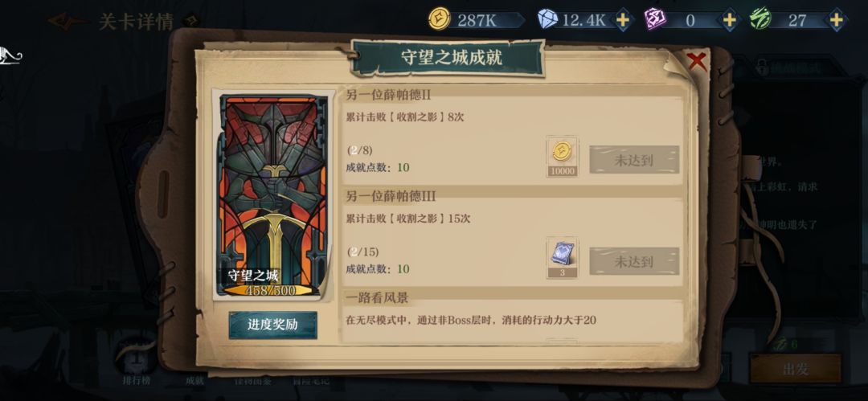The width and height of the screenshot is (868, 401).
Task: Add stamina with the plus button
Action: (836, 21)
